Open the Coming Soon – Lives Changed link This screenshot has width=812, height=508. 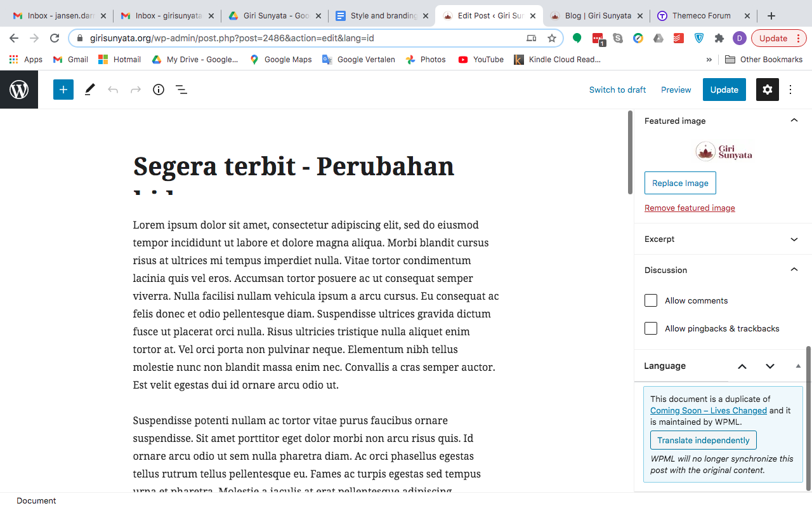coord(709,411)
